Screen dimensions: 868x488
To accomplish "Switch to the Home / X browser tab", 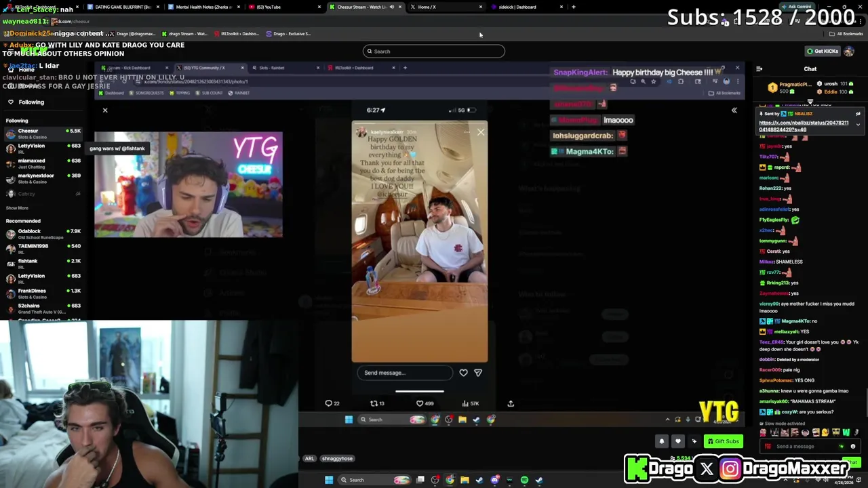I will tap(446, 7).
